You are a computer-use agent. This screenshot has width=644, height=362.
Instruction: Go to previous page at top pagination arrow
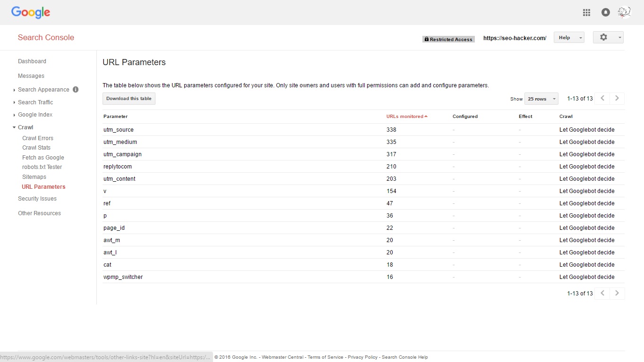coord(602,99)
